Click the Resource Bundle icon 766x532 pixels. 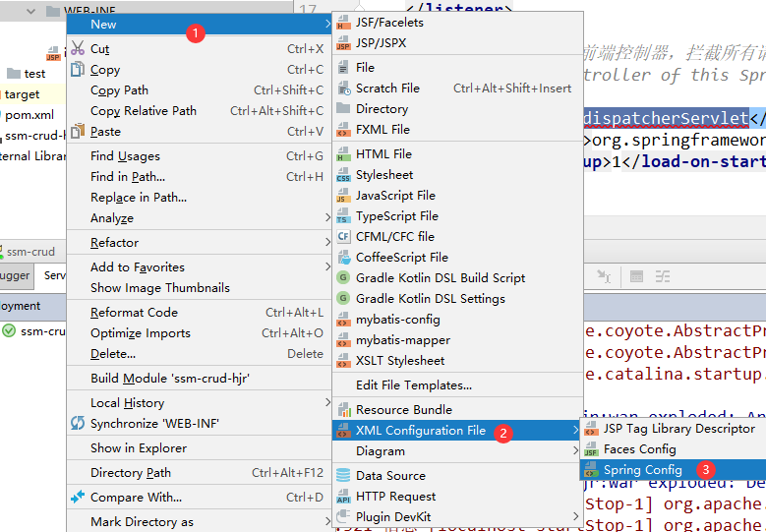pos(343,409)
